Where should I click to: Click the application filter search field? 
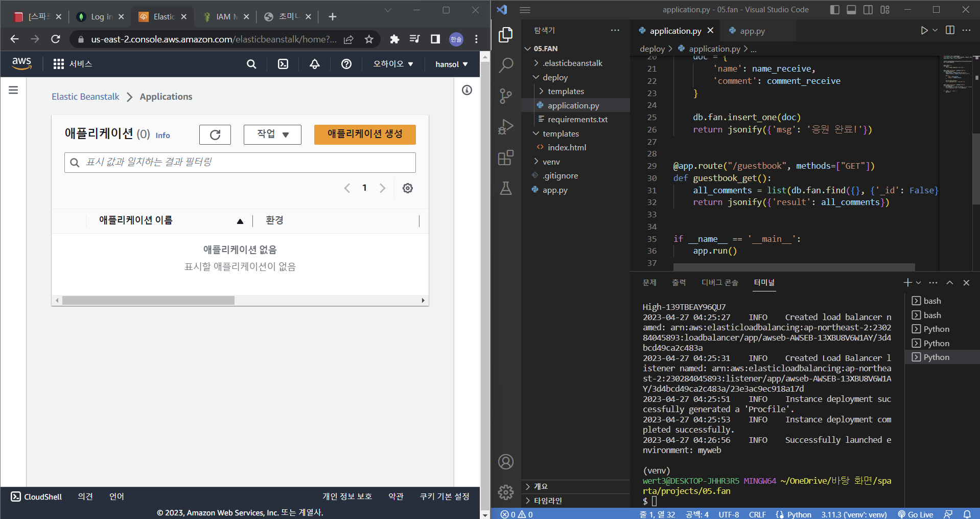pyautogui.click(x=240, y=163)
